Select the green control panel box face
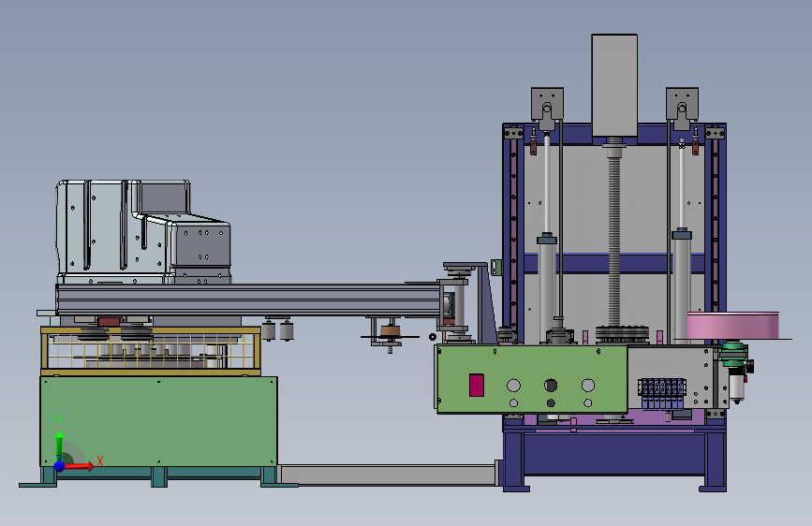This screenshot has width=812, height=526. tap(532, 379)
